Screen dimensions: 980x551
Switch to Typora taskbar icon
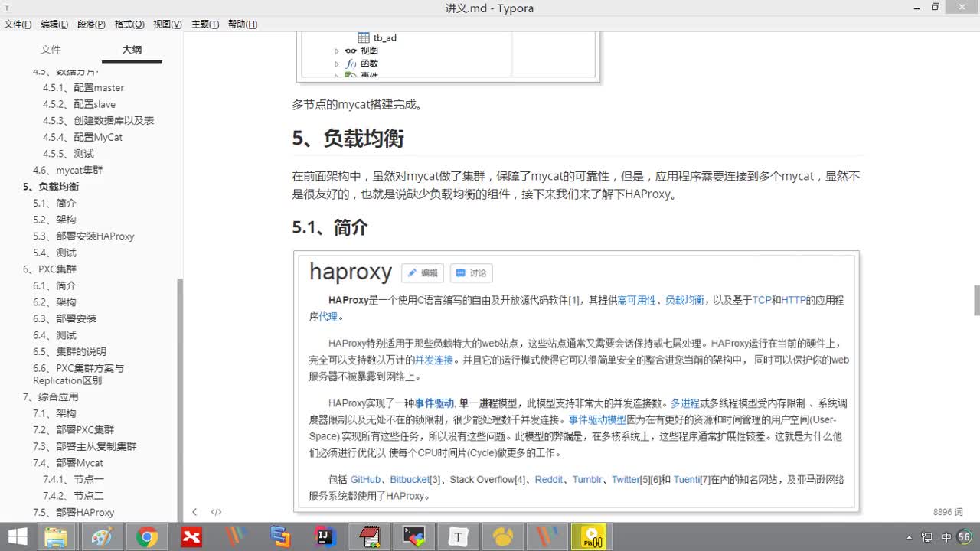(458, 537)
